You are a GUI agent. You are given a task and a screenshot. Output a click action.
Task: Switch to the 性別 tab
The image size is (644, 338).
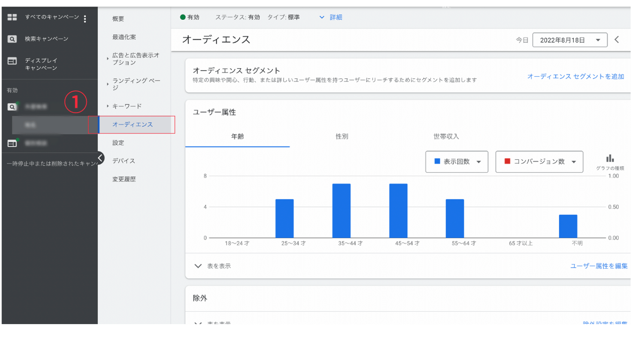(342, 136)
